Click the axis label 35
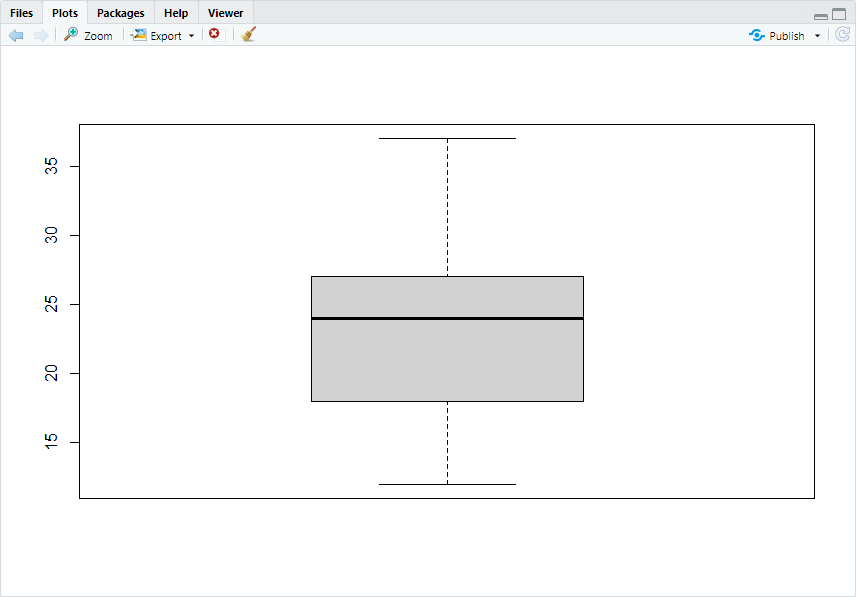The width and height of the screenshot is (856, 597). tap(51, 166)
